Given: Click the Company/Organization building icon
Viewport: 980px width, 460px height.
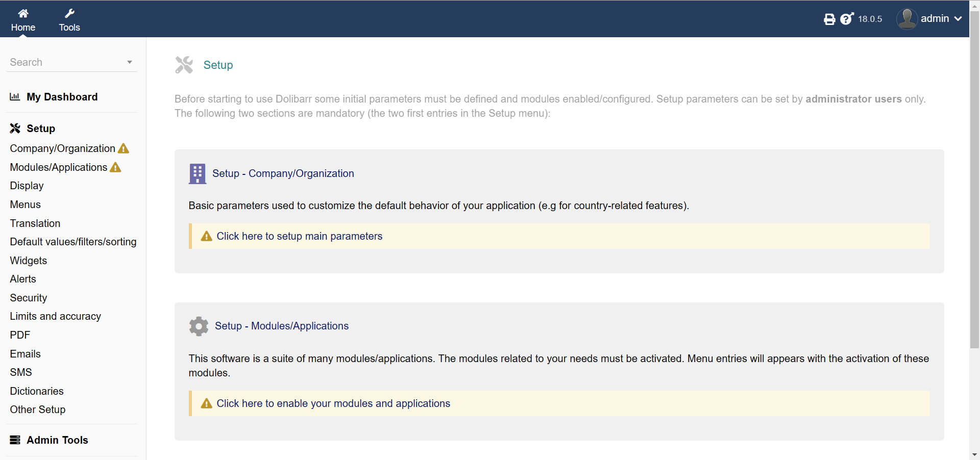Looking at the screenshot, I should (197, 173).
